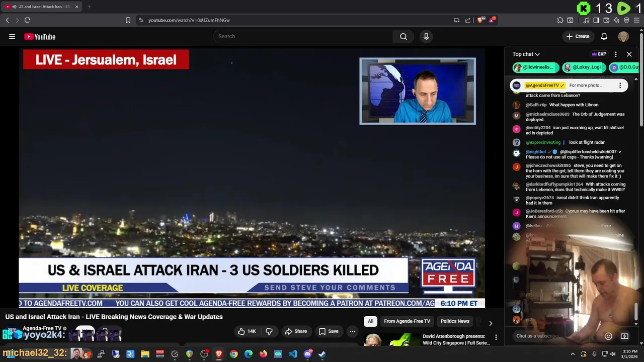The width and height of the screenshot is (644, 362).
Task: Open the taskbar clock and date
Action: coord(630,354)
